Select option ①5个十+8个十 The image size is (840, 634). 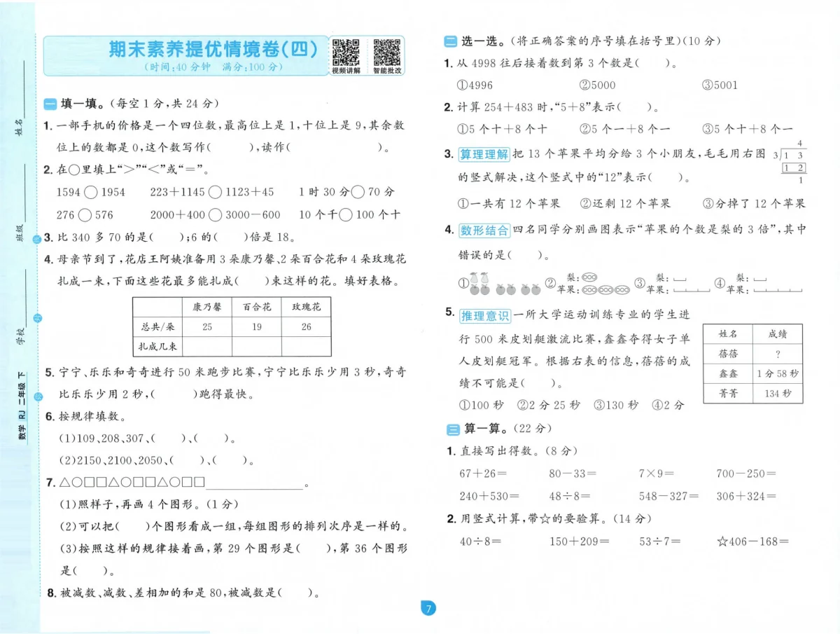pyautogui.click(x=503, y=129)
